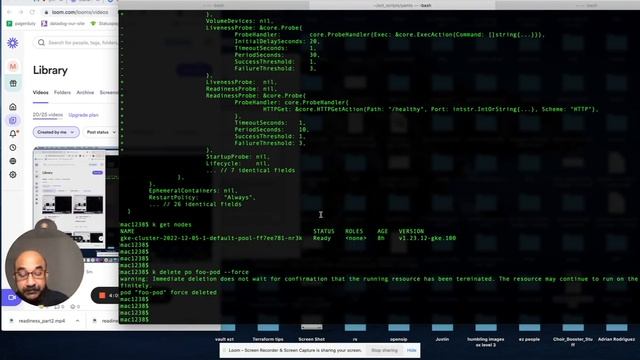
Task: Click the Upgrade plan link
Action: [x=83, y=115]
